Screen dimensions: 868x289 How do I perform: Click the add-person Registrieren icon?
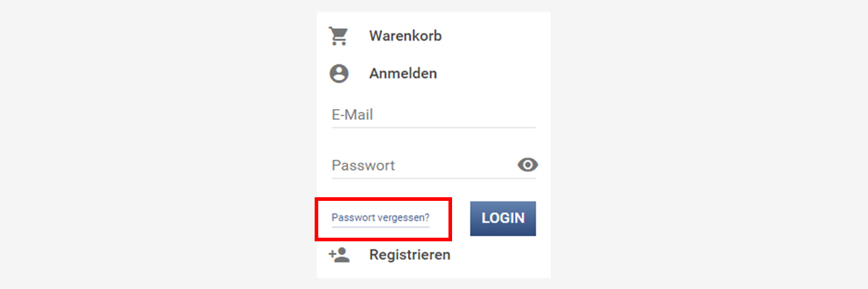click(x=339, y=254)
